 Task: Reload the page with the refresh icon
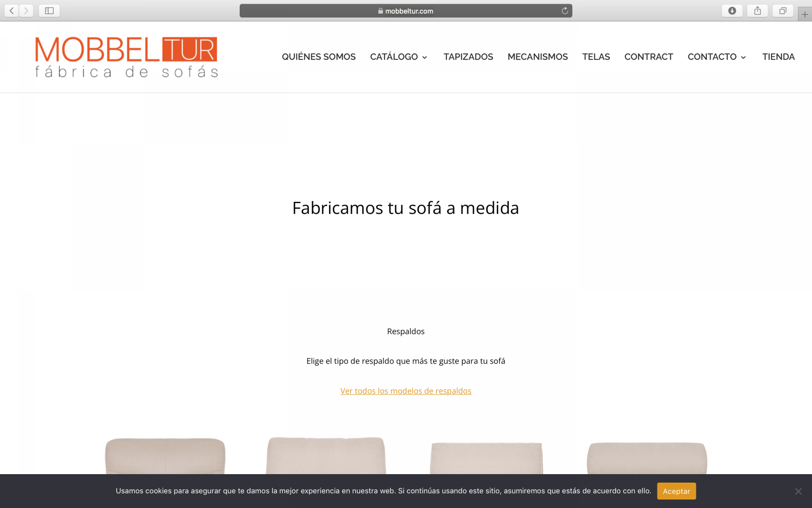[x=565, y=11]
